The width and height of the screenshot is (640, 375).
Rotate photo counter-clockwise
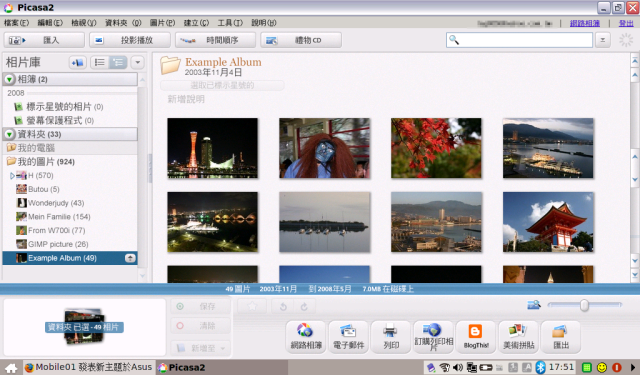pos(283,306)
